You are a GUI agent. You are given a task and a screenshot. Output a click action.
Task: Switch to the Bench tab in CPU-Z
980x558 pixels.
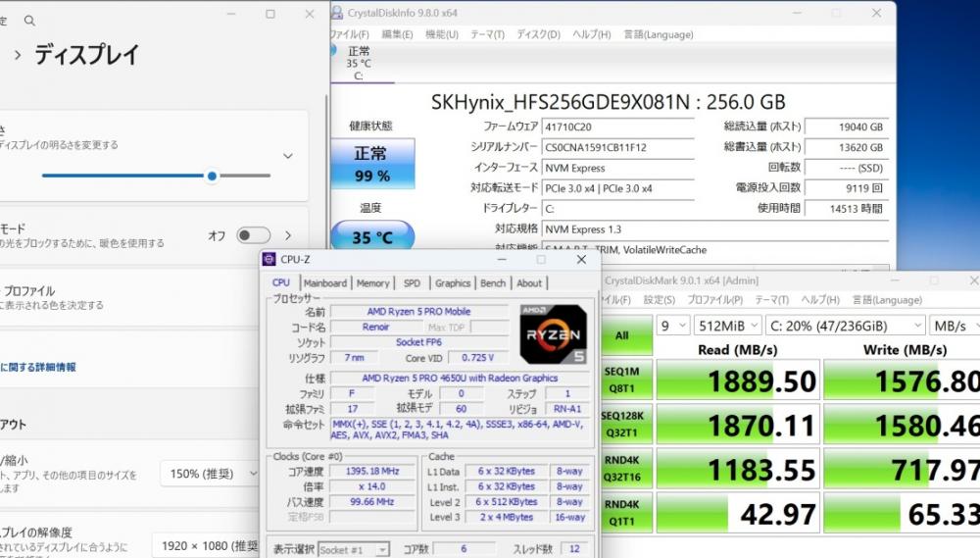point(493,282)
